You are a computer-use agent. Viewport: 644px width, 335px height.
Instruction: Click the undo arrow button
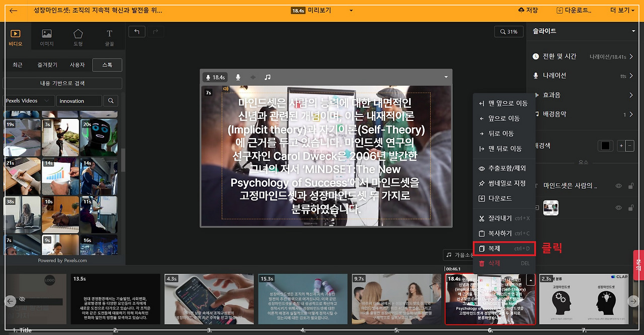coord(137,31)
